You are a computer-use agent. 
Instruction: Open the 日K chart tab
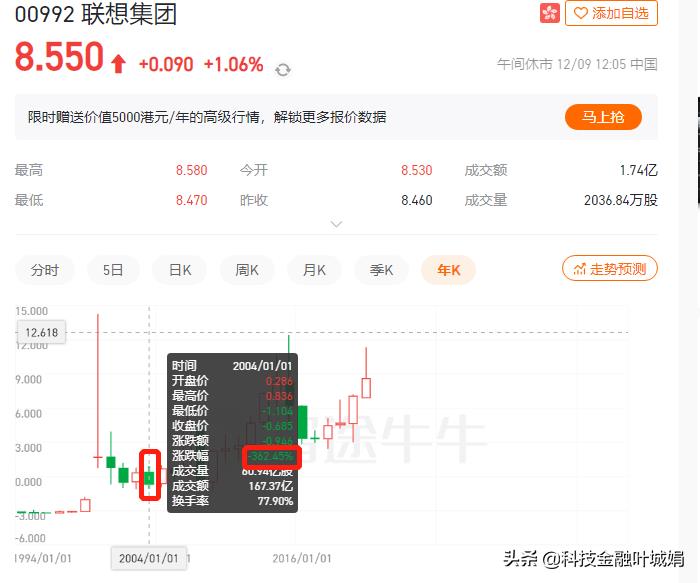[180, 270]
